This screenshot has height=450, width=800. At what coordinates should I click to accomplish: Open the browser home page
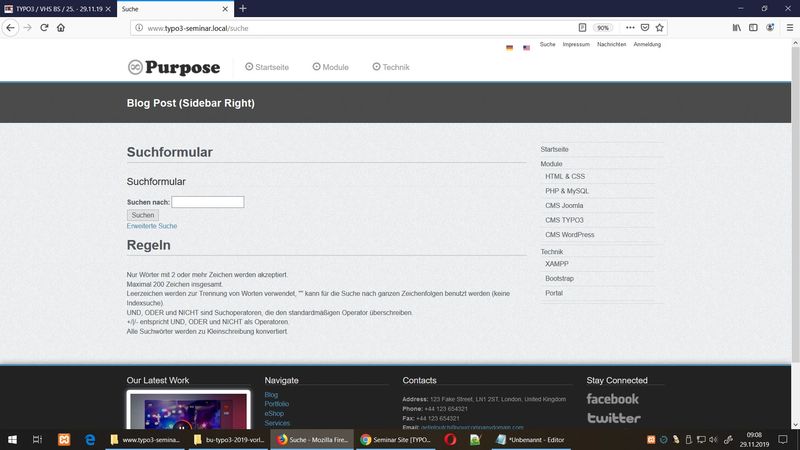coord(61,28)
